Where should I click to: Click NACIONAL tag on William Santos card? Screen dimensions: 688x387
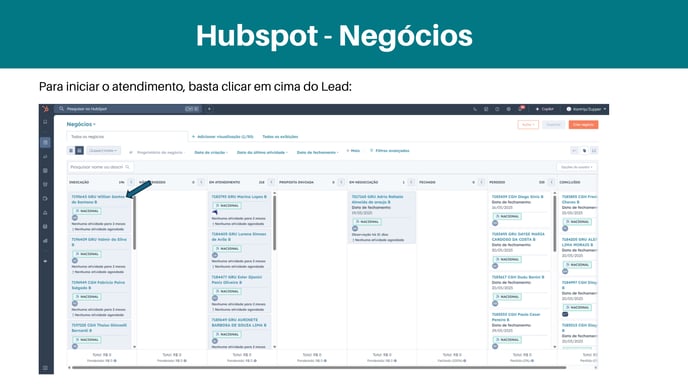[87, 211]
